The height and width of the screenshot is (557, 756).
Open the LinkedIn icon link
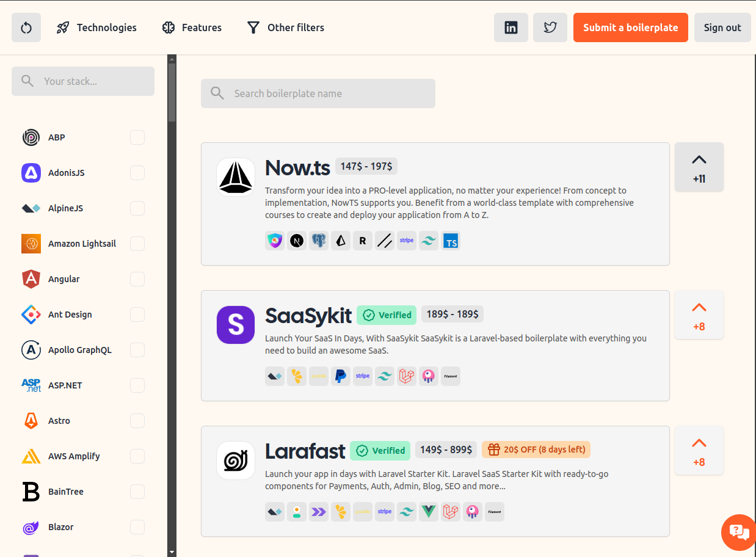click(x=511, y=27)
